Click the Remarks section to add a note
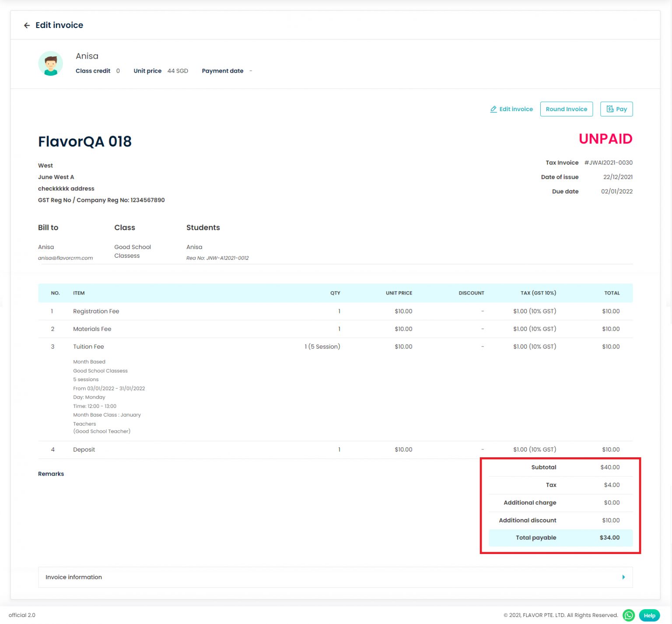Image resolution: width=672 pixels, height=624 pixels. point(51,473)
